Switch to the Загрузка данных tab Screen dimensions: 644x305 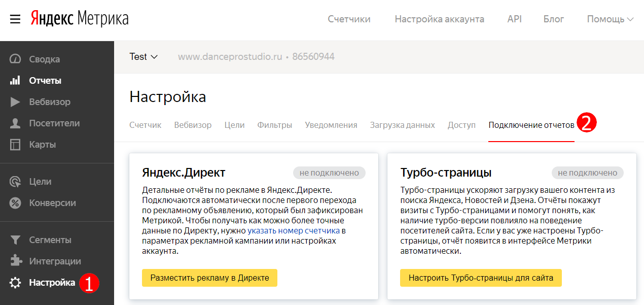pos(402,125)
